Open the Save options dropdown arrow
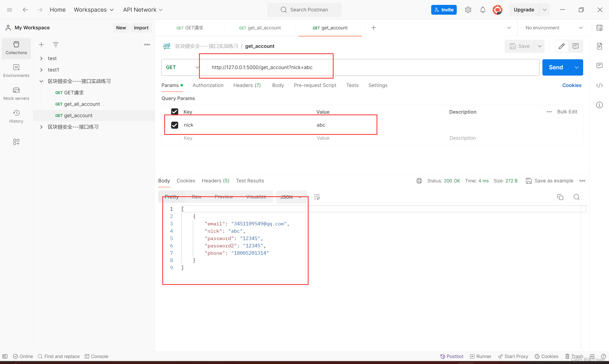Viewport: 609px width, 364px height. (540, 46)
